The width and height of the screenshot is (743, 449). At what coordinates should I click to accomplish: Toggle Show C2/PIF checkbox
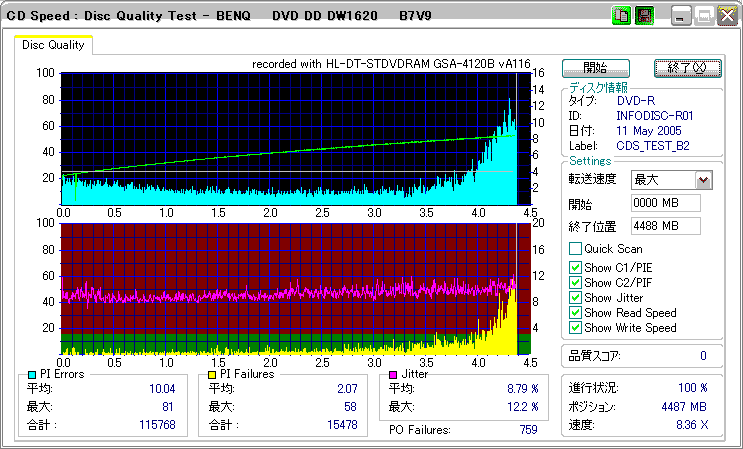[575, 283]
